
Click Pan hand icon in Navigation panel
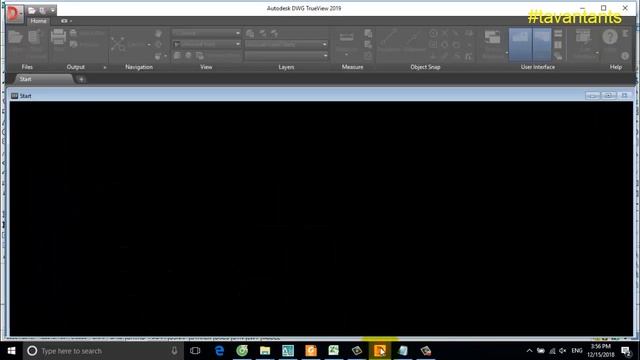click(x=159, y=33)
